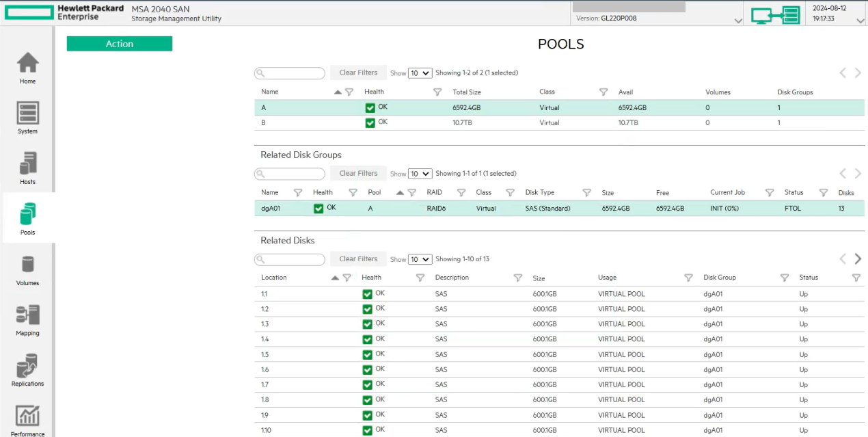Open the Show rows dropdown for Related Disks
This screenshot has height=437, width=868.
(420, 259)
